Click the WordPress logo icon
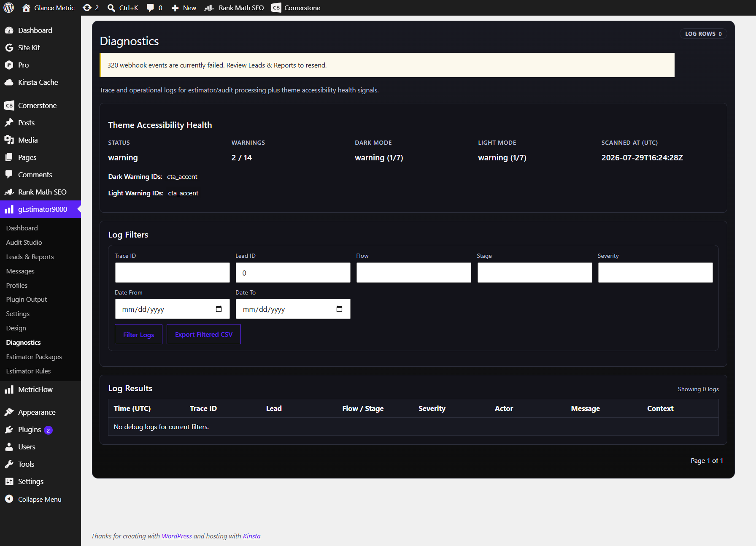This screenshot has width=756, height=546. coord(8,8)
